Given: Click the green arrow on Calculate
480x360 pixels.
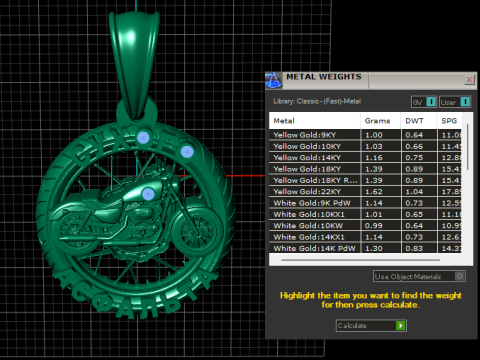Looking at the screenshot, I should (400, 325).
